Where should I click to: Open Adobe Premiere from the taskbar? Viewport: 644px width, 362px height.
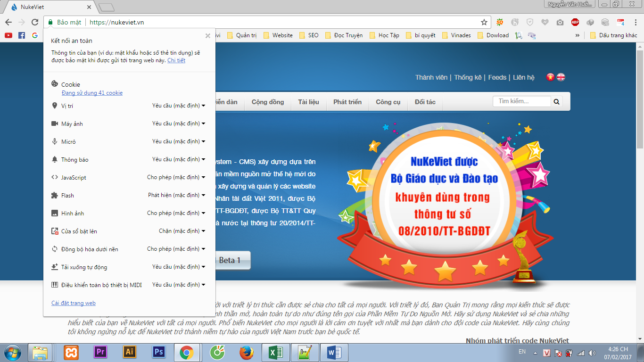[x=100, y=352]
